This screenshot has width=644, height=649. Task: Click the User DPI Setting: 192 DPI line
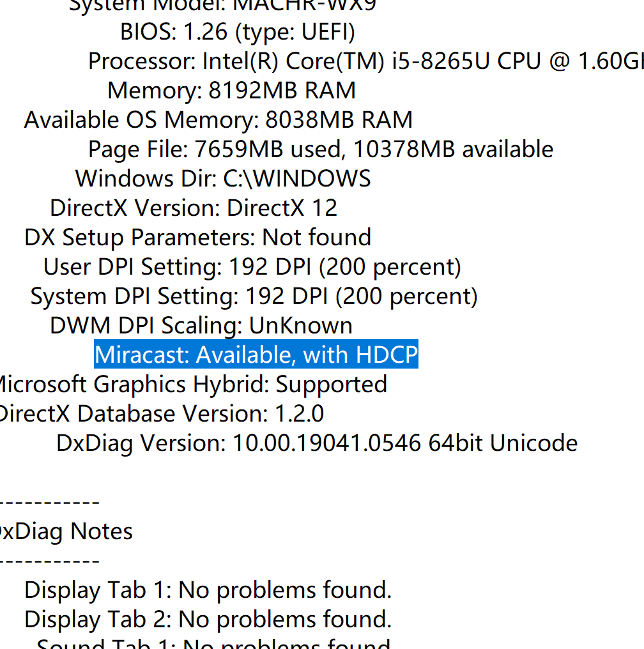pos(252,267)
